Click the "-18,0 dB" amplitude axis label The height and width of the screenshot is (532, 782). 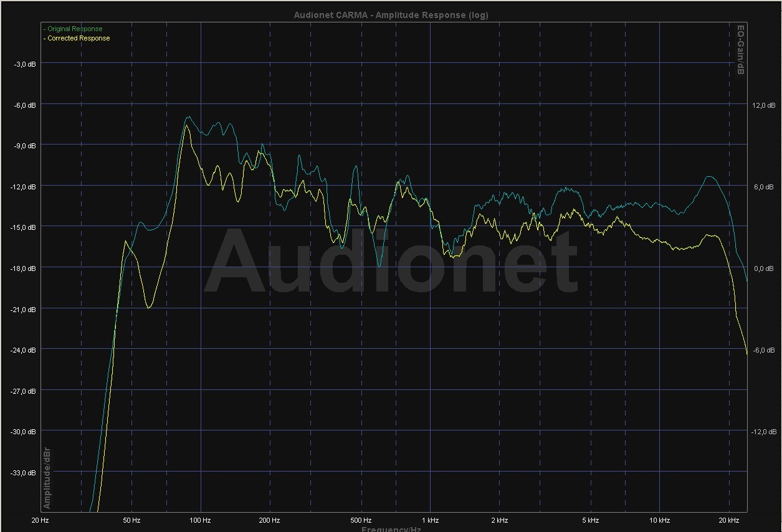click(x=24, y=268)
